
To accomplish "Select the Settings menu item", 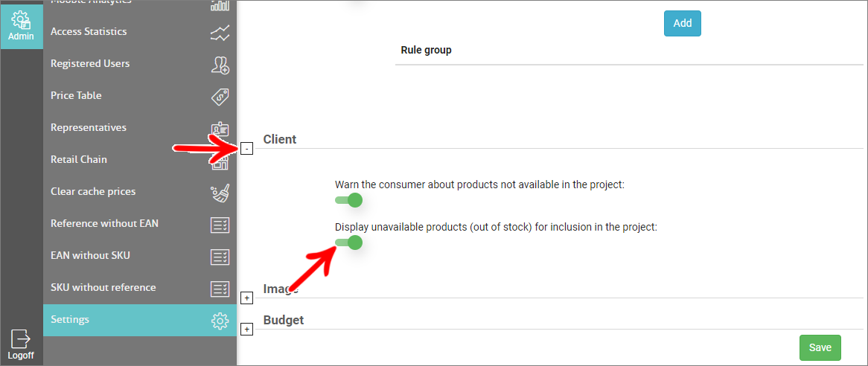I will point(140,320).
